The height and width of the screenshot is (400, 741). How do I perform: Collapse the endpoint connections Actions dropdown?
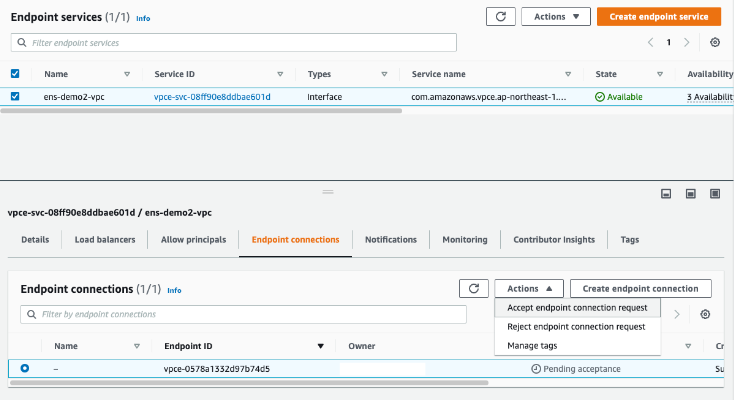click(529, 289)
